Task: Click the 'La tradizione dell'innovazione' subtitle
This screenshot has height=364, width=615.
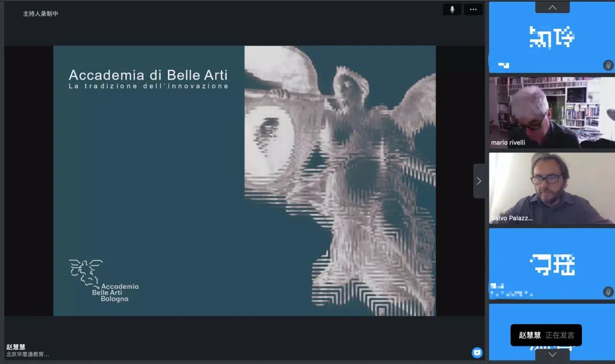Action: click(x=148, y=86)
